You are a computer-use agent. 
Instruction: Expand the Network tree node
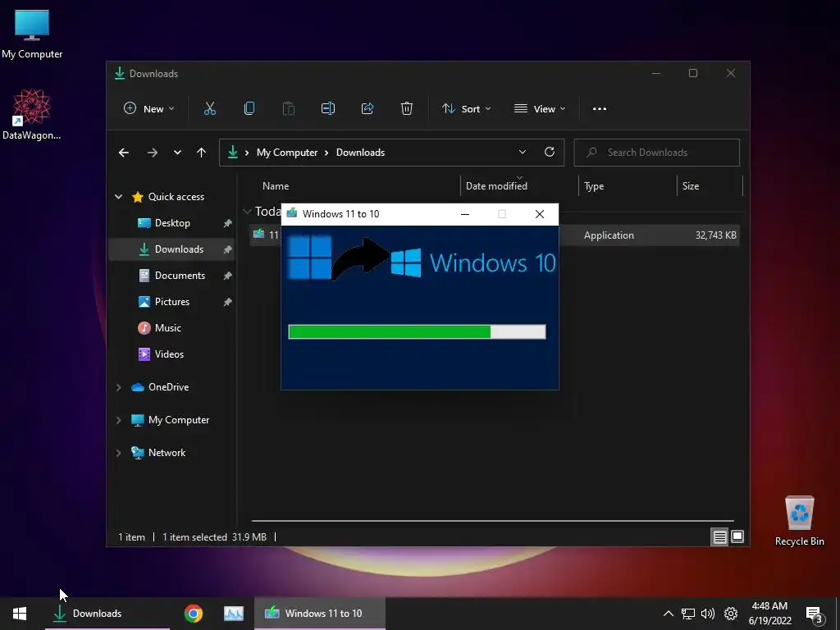tap(118, 453)
